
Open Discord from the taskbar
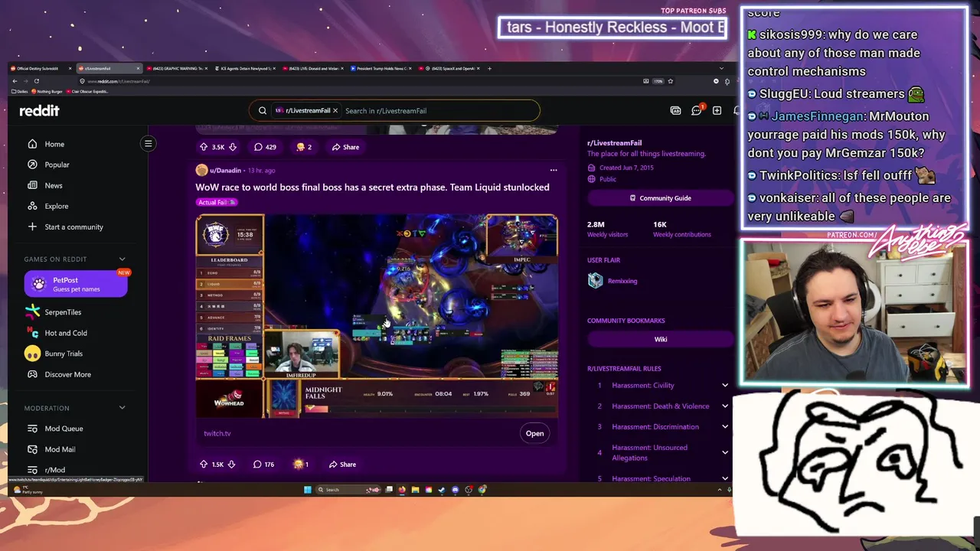tap(455, 490)
